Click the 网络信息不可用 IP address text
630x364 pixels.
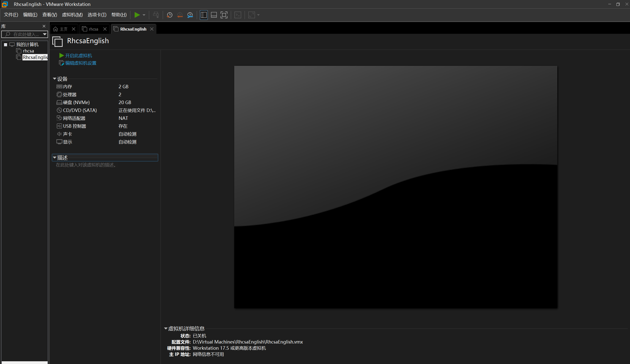[208, 354]
